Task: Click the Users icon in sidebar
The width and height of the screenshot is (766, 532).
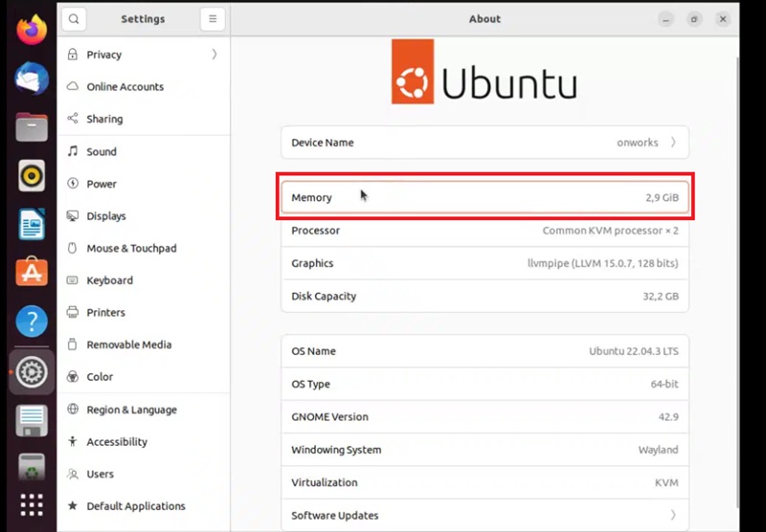Action: pos(73,474)
